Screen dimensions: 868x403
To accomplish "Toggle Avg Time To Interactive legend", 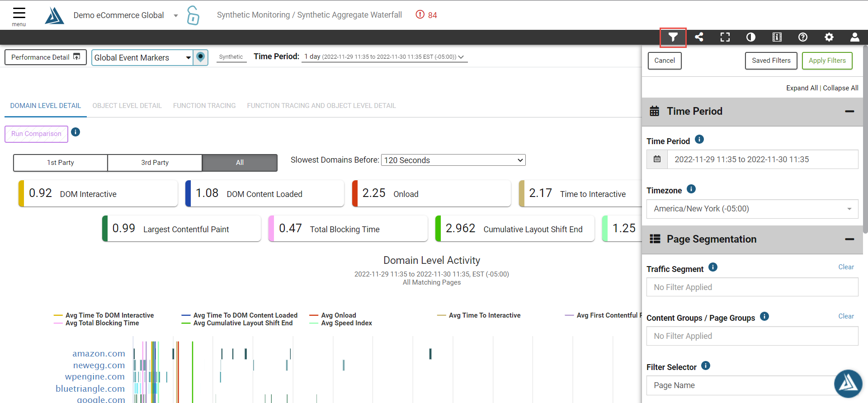I will pos(479,315).
